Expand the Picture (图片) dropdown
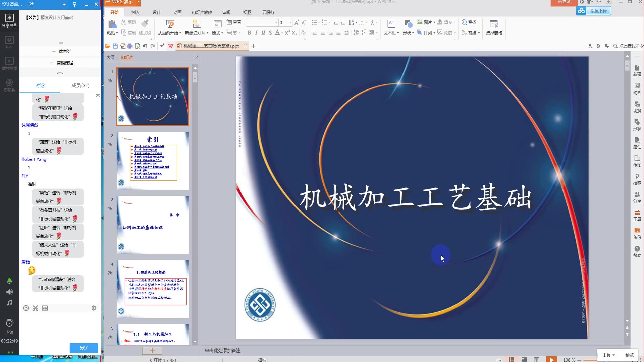 [x=434, y=22]
